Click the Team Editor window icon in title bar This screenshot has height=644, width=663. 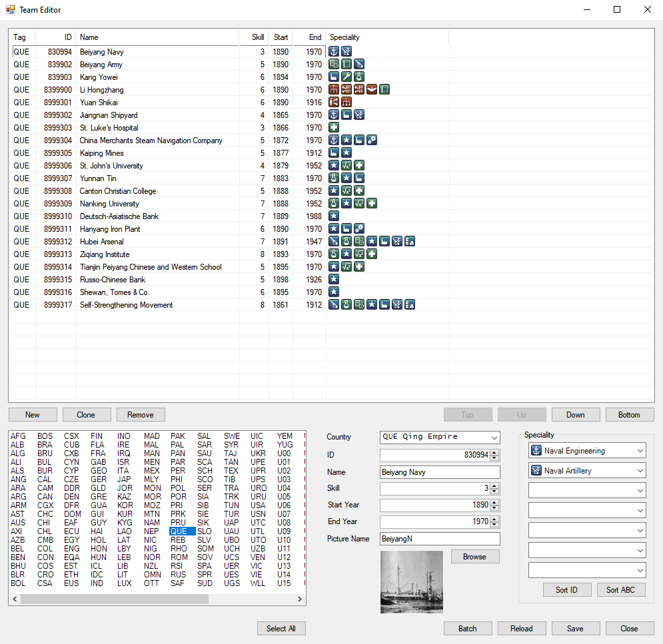(x=11, y=9)
